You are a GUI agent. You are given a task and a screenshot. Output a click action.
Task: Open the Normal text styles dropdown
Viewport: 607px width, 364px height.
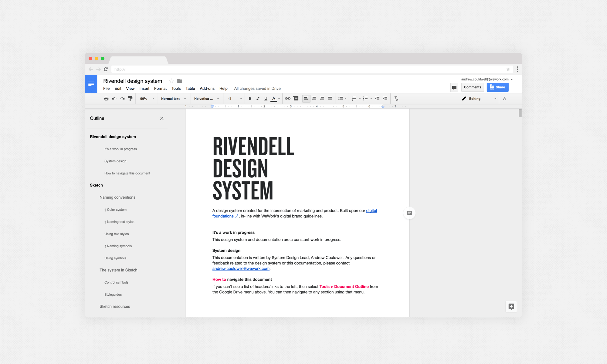172,99
